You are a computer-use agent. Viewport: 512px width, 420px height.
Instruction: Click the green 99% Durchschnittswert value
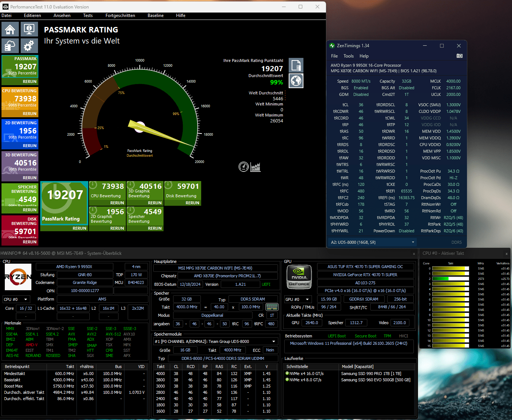click(276, 82)
